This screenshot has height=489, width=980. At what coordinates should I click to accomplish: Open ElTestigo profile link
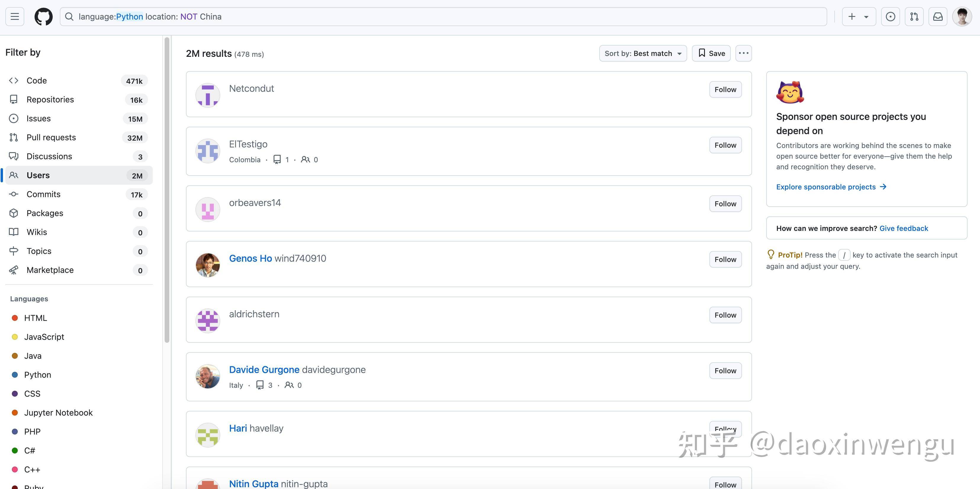248,144
